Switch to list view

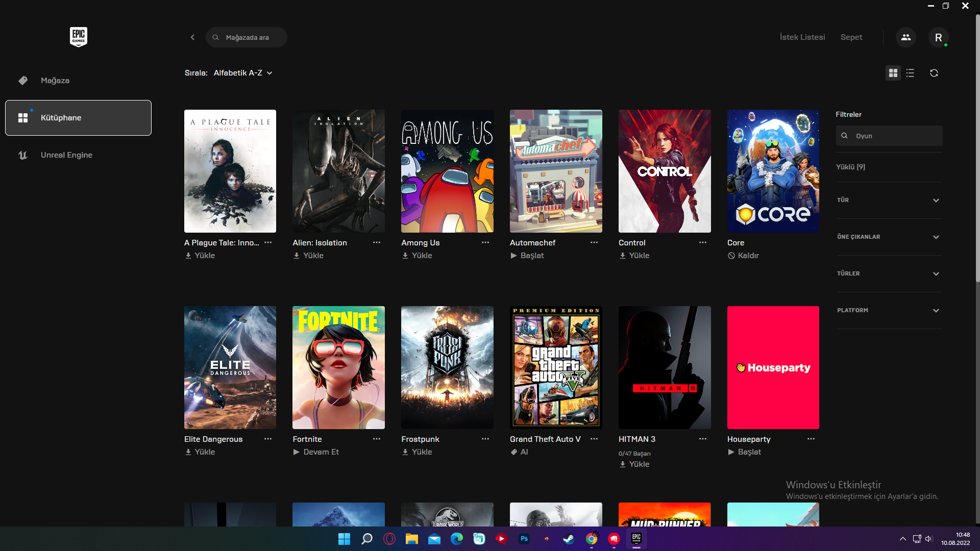[x=910, y=73]
